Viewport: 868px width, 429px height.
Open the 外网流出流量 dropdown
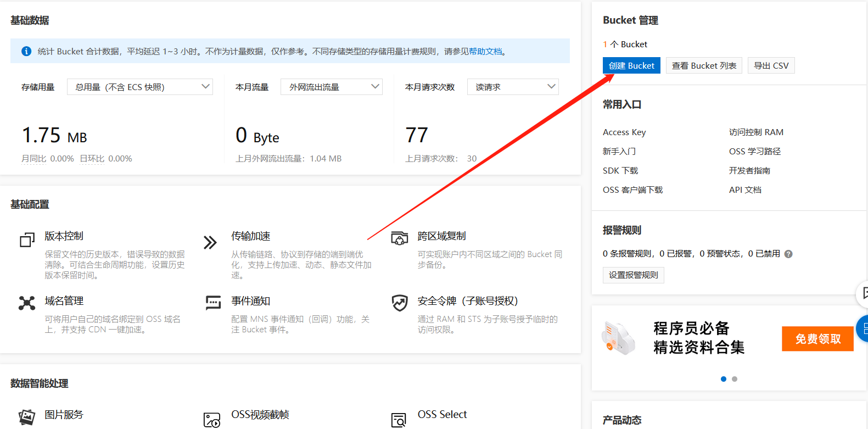pyautogui.click(x=332, y=87)
